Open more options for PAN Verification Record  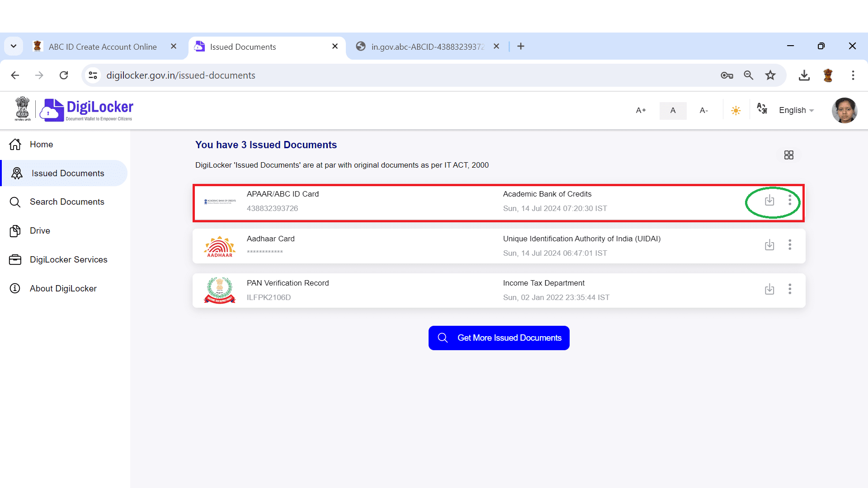point(790,289)
